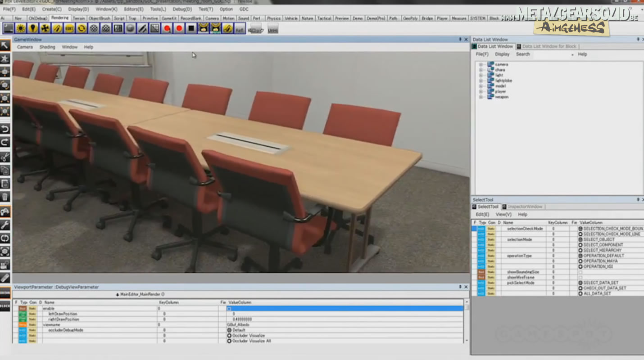Click the plain gray sphere icon in toolbar
Image resolution: width=644 pixels, height=360 pixels.
pos(130,28)
